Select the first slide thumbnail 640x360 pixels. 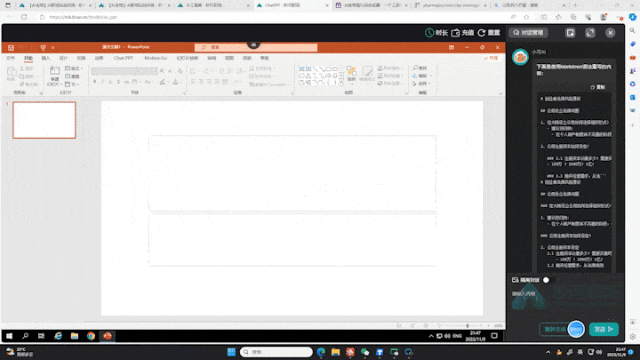[x=44, y=120]
